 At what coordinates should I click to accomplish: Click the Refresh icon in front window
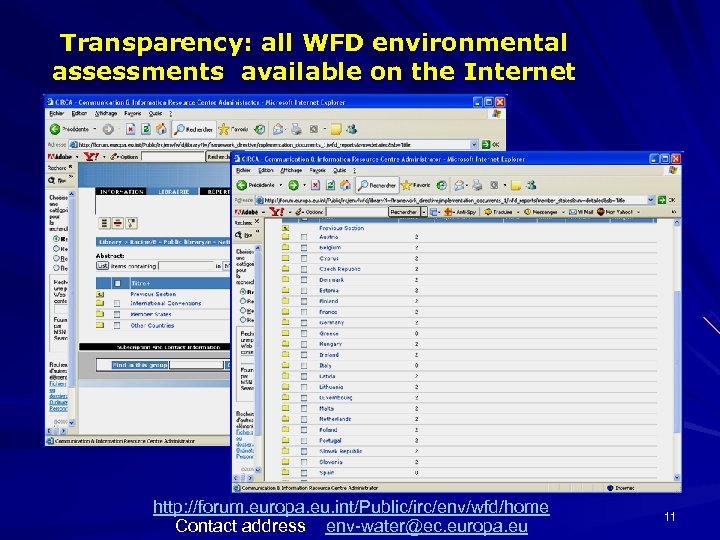pyautogui.click(x=330, y=185)
